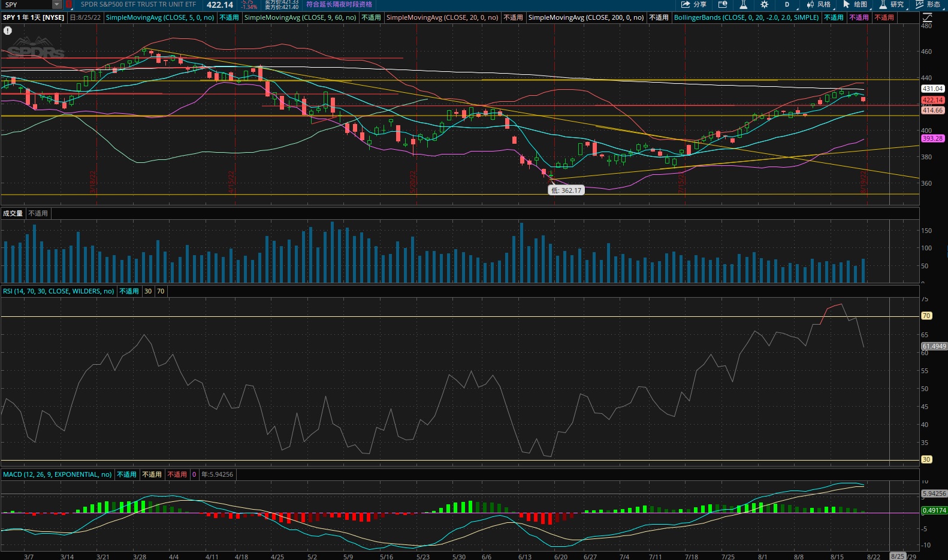Click the green 0.49174 MACD histogram bubble
This screenshot has height=560, width=948.
(934, 510)
